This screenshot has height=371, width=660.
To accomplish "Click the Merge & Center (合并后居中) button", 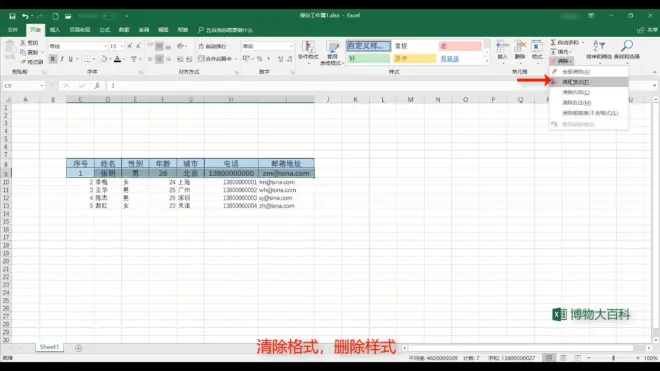I will coord(215,59).
